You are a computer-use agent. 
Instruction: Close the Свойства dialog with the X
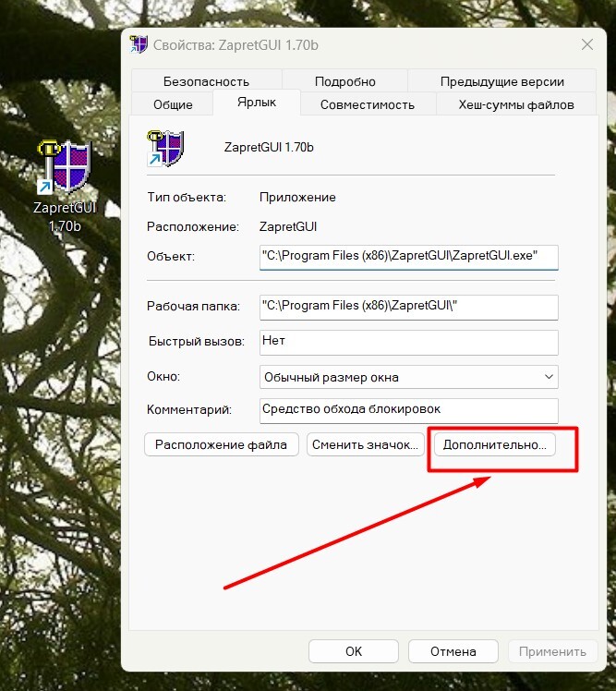tap(587, 44)
